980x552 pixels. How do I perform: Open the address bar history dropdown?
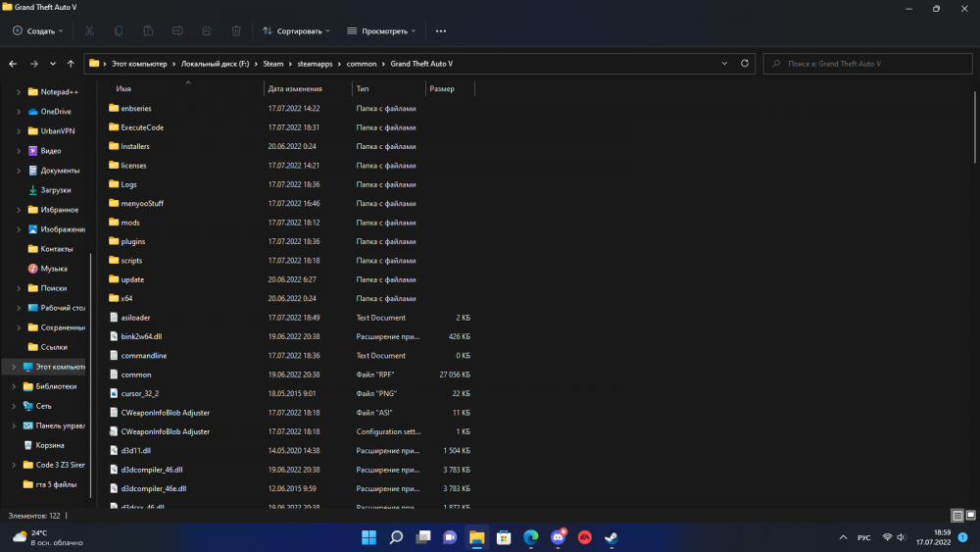tap(724, 63)
